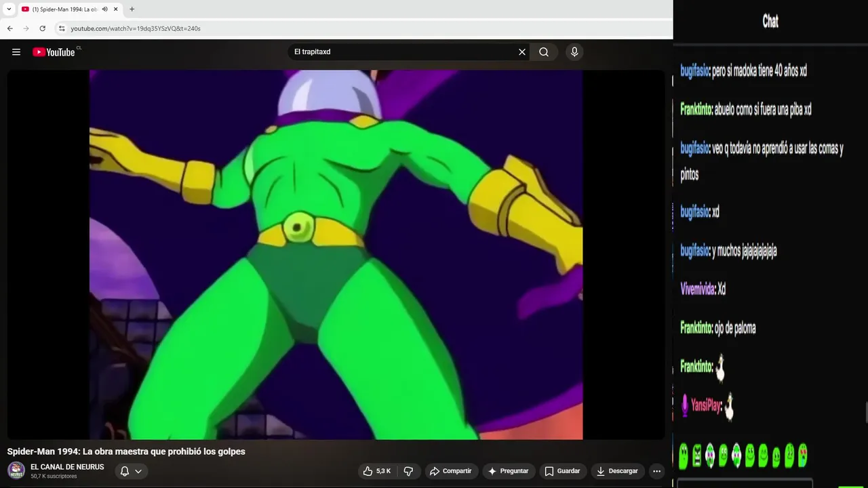Image resolution: width=868 pixels, height=488 pixels.
Task: Click the Preguntar button
Action: (508, 471)
